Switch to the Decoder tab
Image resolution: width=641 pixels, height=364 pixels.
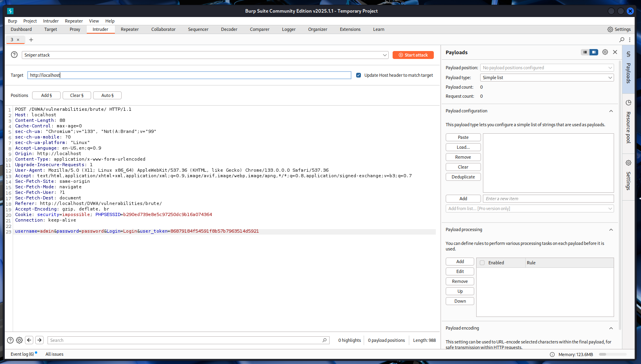(229, 29)
